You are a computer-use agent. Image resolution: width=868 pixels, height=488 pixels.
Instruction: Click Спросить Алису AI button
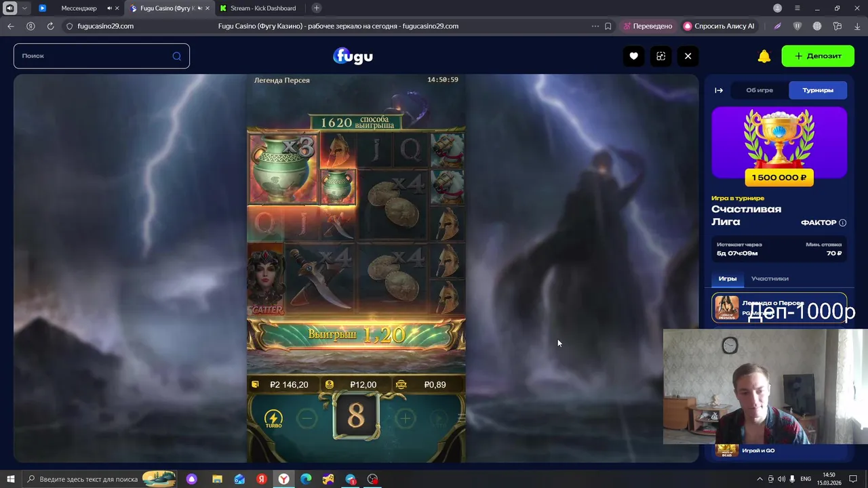point(719,26)
